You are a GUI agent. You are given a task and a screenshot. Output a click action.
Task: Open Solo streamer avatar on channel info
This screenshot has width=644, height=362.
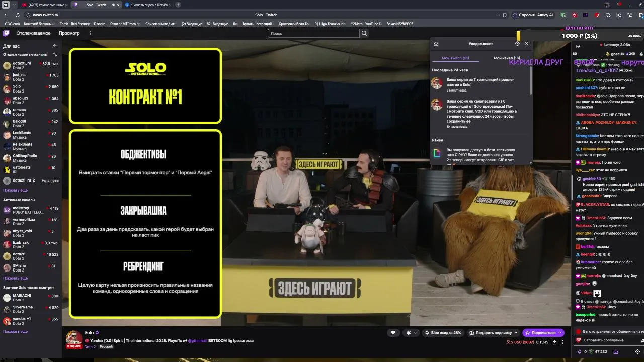click(x=74, y=338)
